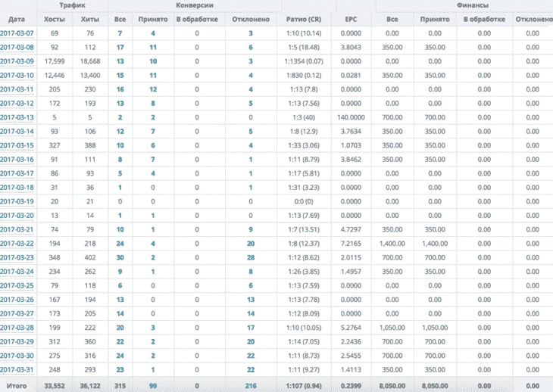Screen dimensions: 553x392
Task: Click the Принято header under Конверсии
Action: tap(153, 20)
